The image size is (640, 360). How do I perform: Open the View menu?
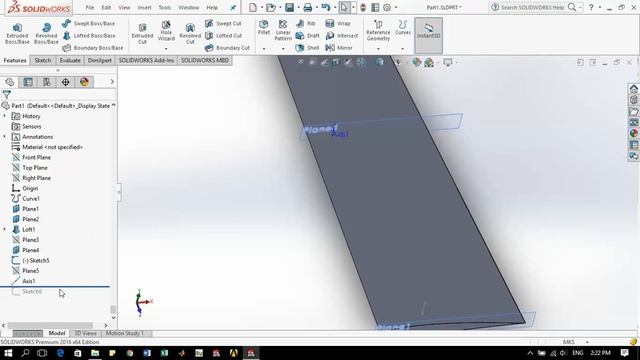[124, 7]
